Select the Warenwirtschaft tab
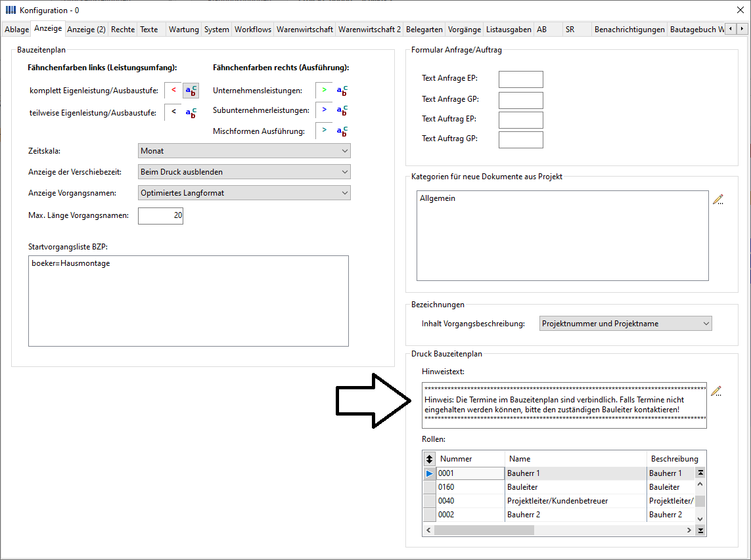 tap(305, 30)
